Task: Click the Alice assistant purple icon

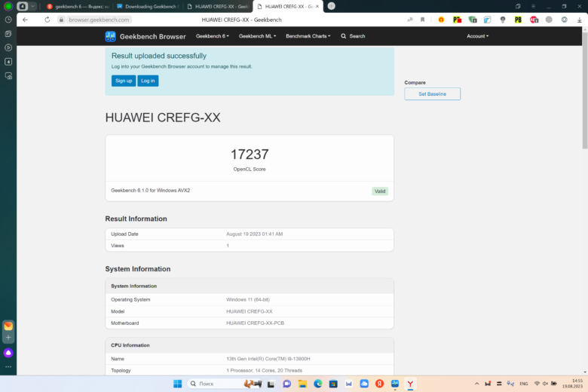Action: pos(8,353)
